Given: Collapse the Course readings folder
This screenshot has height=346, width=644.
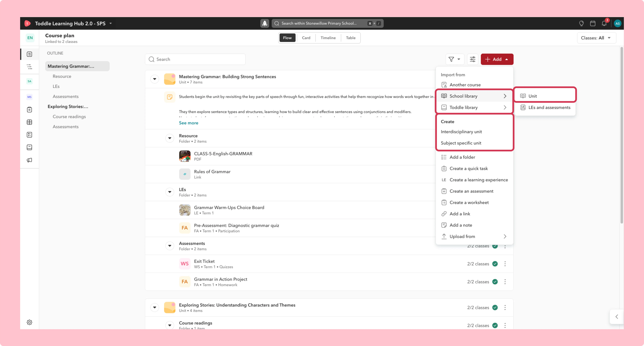Looking at the screenshot, I should (x=170, y=325).
